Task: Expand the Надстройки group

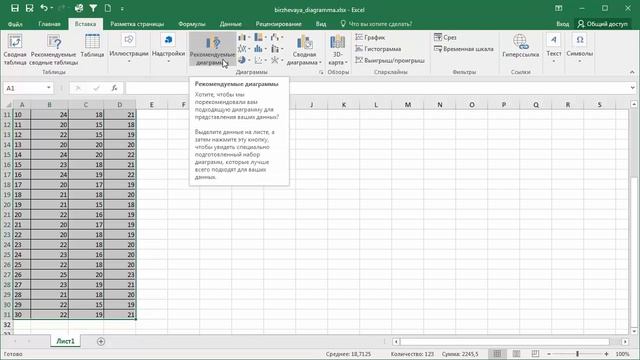Action: [x=168, y=48]
